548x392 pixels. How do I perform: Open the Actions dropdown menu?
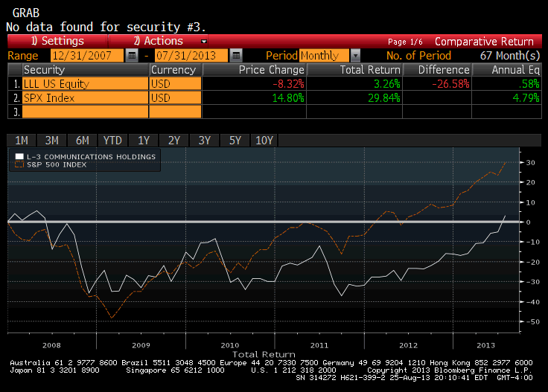[159, 41]
